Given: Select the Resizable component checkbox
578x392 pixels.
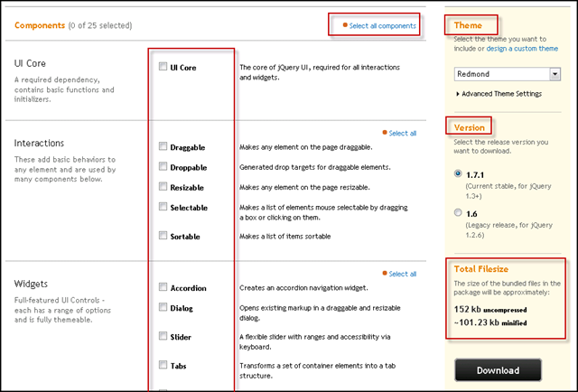Looking at the screenshot, I should [163, 187].
